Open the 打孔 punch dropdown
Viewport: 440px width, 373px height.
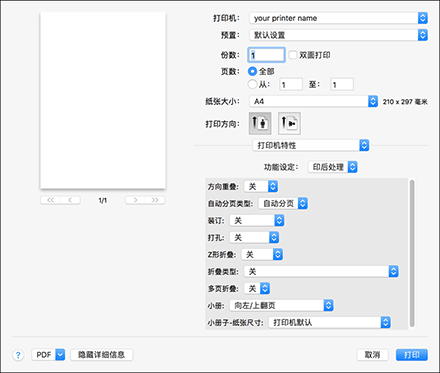(254, 237)
